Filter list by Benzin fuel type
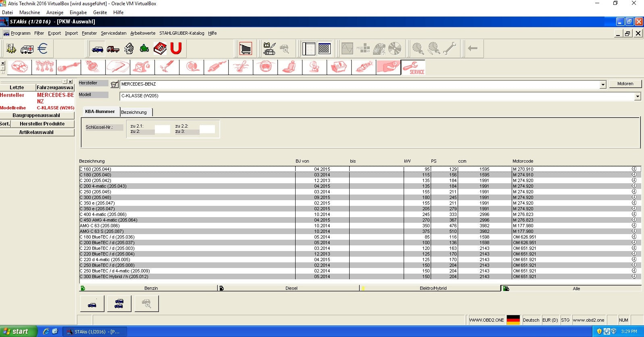This screenshot has width=644, height=337. pos(151,288)
